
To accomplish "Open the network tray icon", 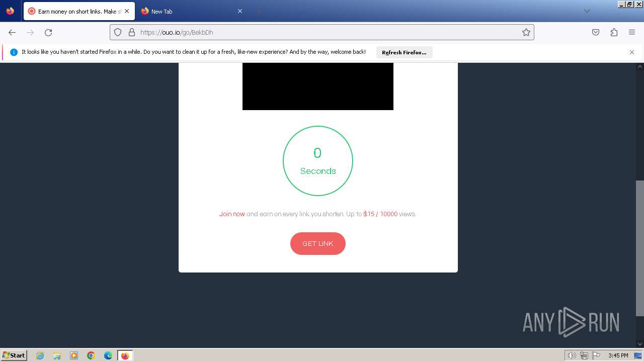I will tap(584, 355).
